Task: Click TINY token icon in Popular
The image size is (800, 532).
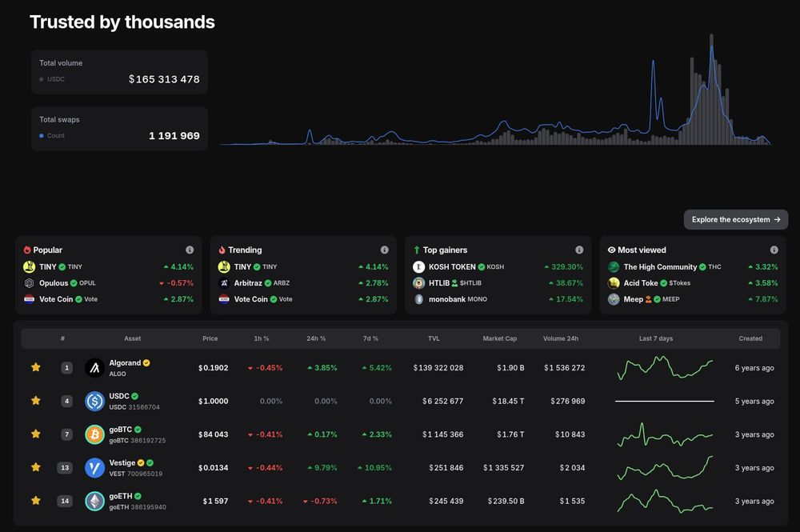Action: click(29, 266)
